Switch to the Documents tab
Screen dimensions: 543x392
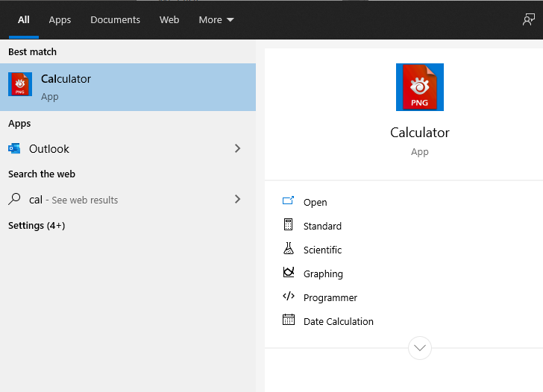tap(115, 20)
